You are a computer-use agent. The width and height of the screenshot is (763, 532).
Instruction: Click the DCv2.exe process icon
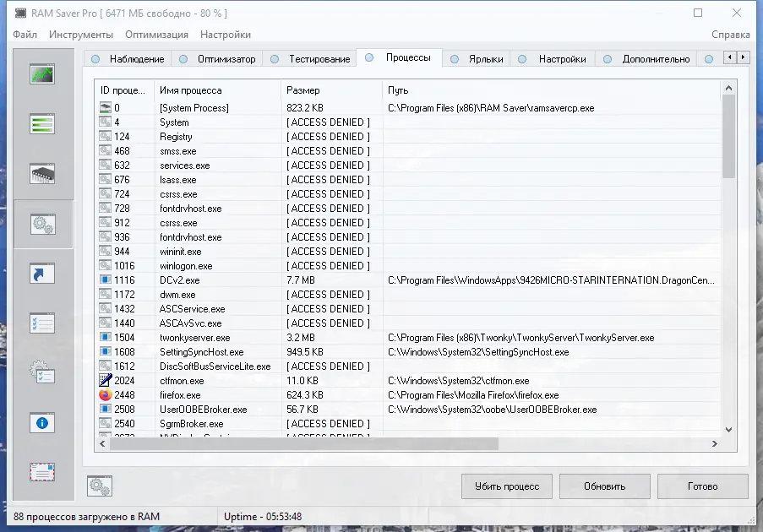click(x=105, y=280)
